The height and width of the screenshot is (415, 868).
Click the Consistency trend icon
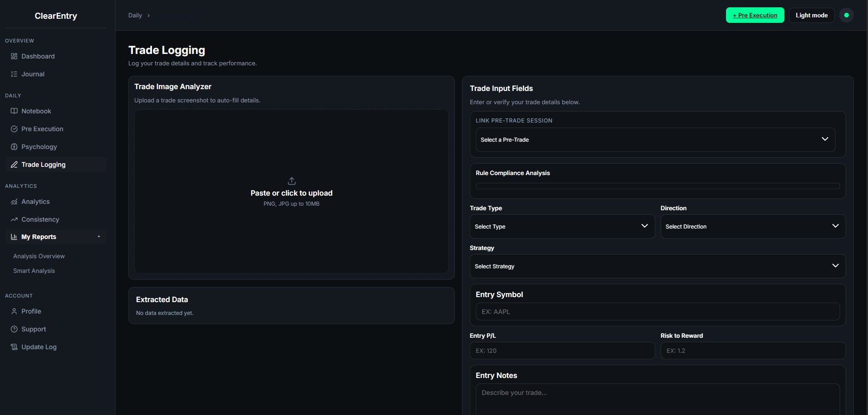click(14, 219)
